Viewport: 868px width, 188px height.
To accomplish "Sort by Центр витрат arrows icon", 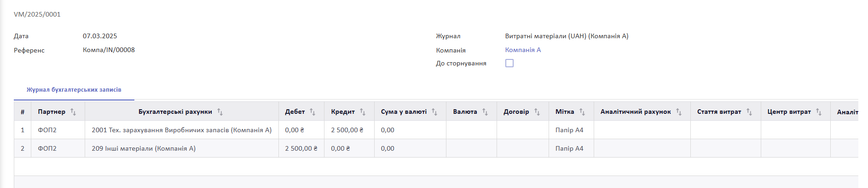I will pyautogui.click(x=819, y=112).
